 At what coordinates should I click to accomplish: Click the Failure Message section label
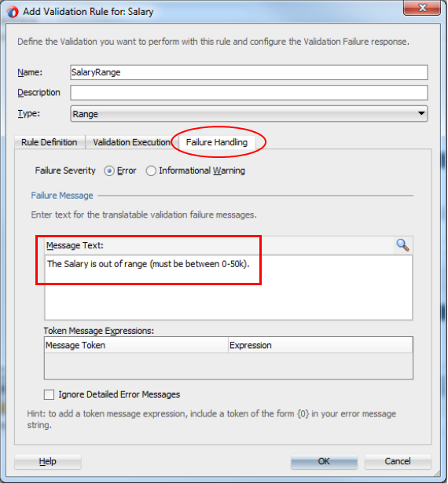point(62,196)
